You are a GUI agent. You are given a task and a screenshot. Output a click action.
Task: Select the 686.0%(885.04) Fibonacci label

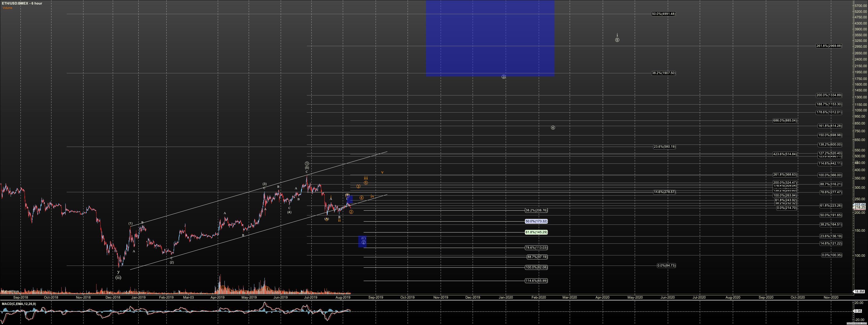785,120
